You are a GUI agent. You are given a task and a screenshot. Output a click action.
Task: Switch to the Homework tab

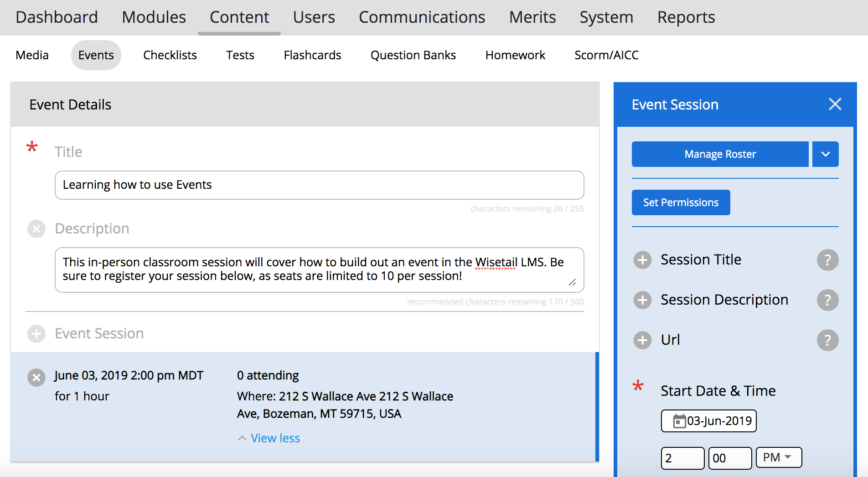pyautogui.click(x=515, y=55)
